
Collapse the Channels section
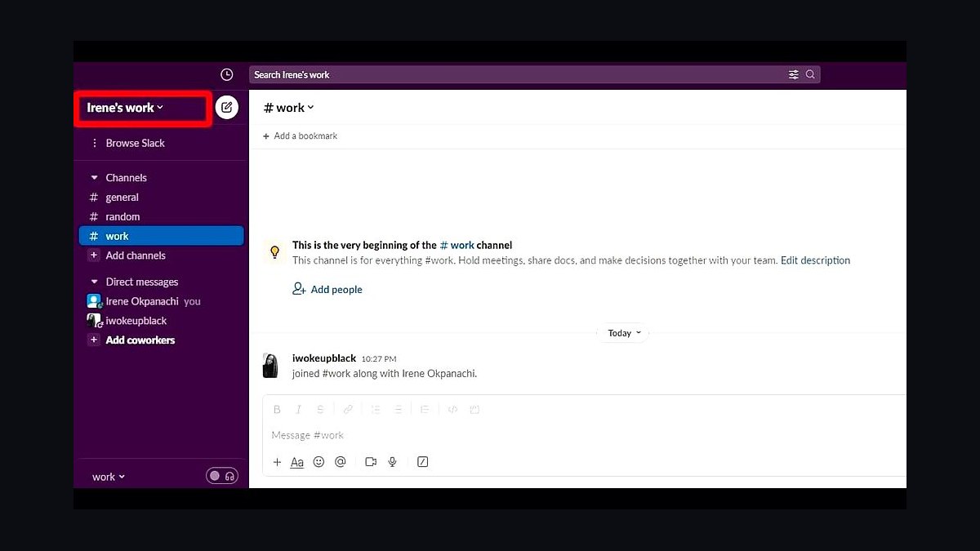[x=95, y=178]
